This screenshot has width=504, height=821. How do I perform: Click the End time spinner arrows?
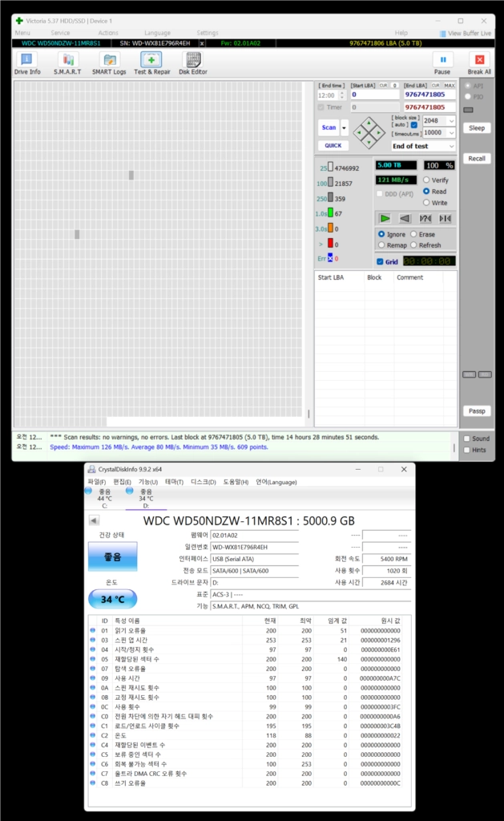tap(342, 95)
